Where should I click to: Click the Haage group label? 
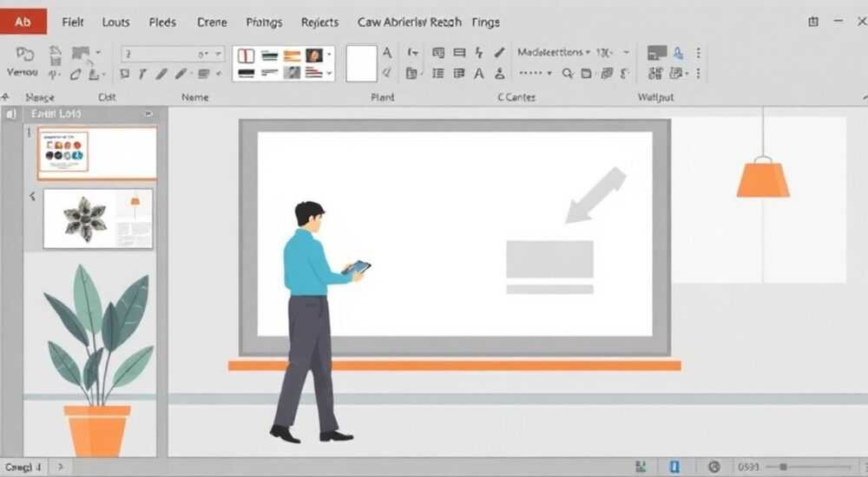pos(40,97)
